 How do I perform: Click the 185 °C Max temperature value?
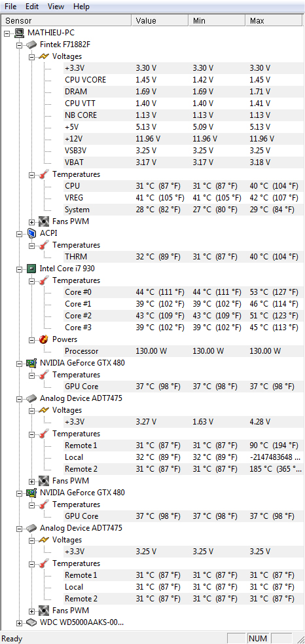coord(275,469)
